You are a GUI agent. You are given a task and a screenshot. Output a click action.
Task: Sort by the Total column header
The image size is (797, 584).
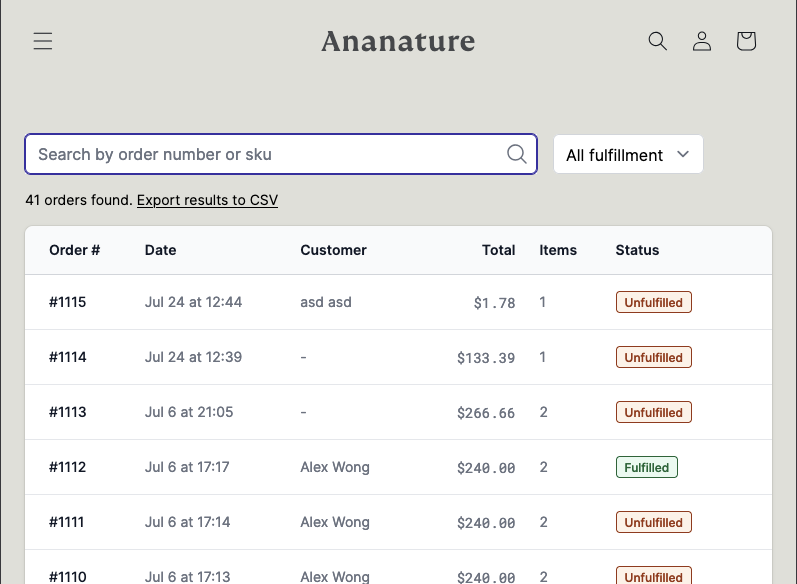(498, 250)
